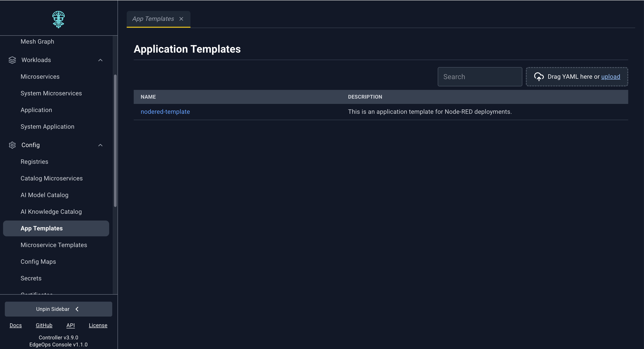644x349 pixels.
Task: Click the Workloads section label
Action: [x=36, y=60]
